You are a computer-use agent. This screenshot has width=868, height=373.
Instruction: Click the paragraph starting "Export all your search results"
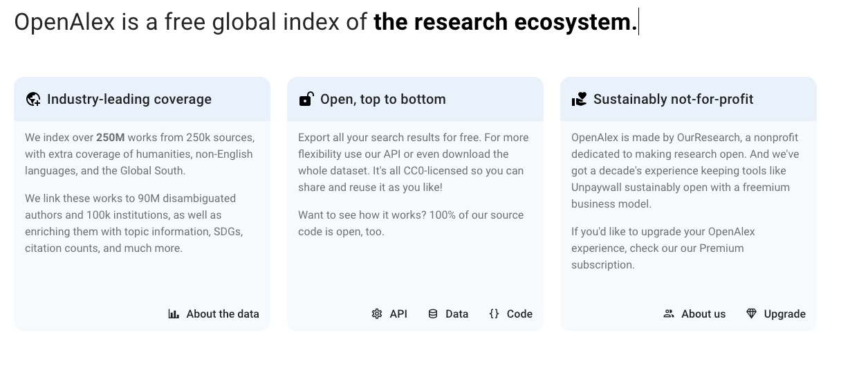414,162
